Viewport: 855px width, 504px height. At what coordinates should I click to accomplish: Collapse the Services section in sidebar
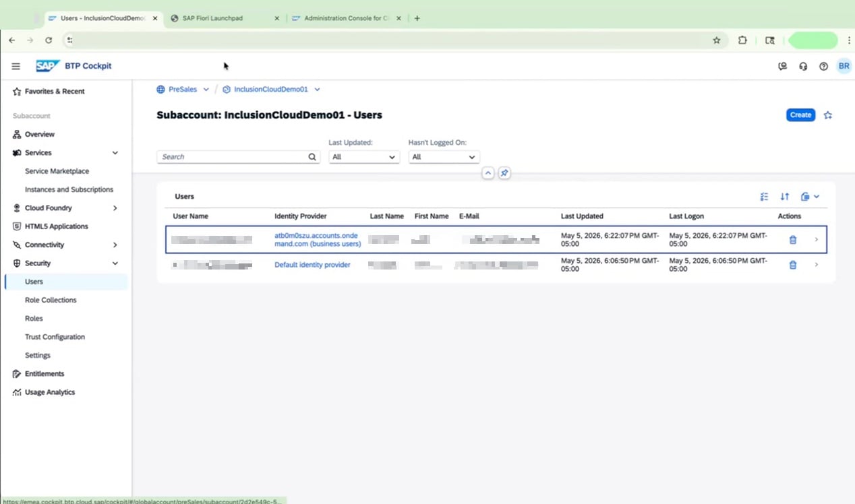point(115,153)
